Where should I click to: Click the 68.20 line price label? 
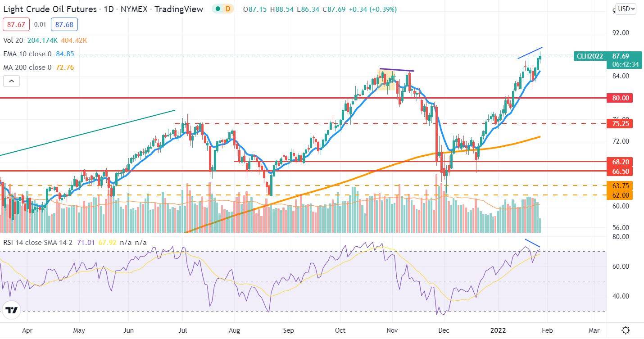point(620,161)
